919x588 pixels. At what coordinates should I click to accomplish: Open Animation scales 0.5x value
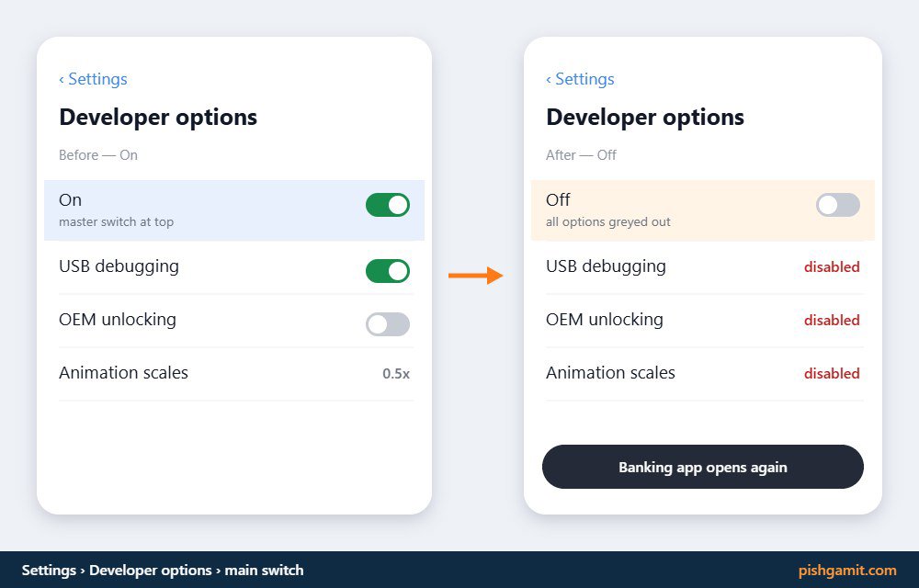coord(396,374)
